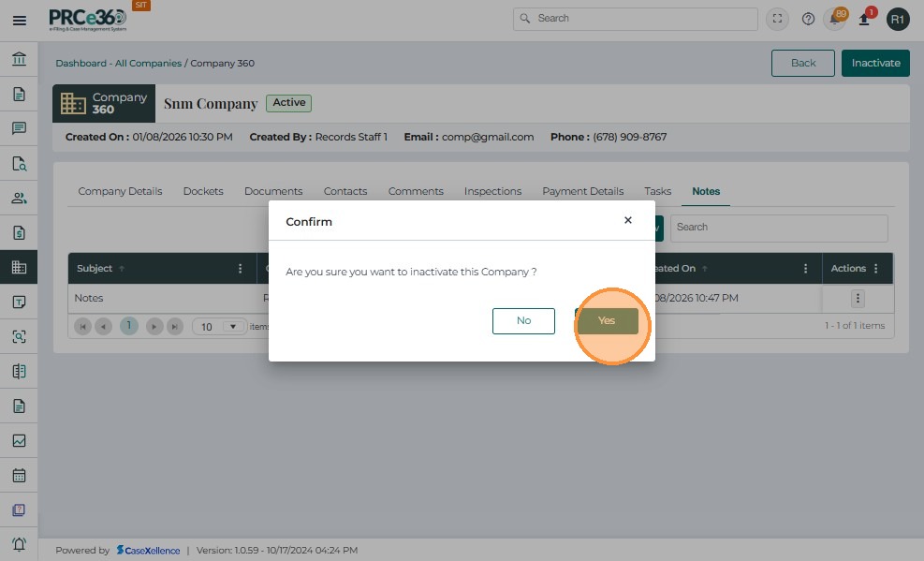This screenshot has width=924, height=561.
Task: Click the email comp@gmail.com text
Action: point(488,137)
